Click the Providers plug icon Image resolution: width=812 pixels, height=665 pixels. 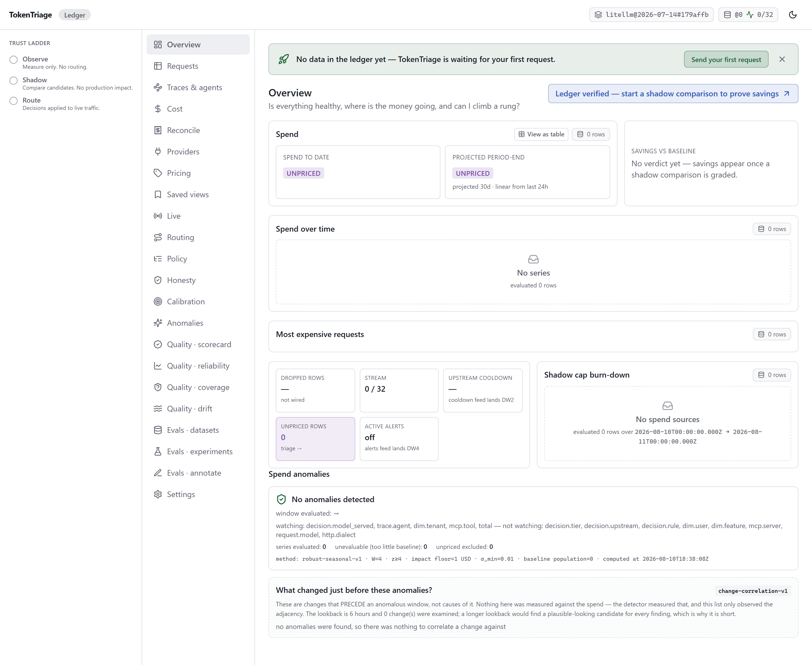pos(158,152)
